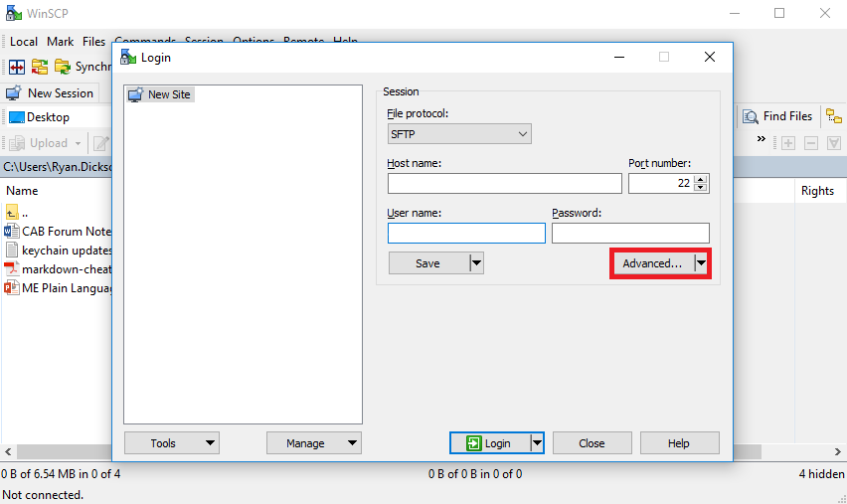Click the Advanced... button

652,263
